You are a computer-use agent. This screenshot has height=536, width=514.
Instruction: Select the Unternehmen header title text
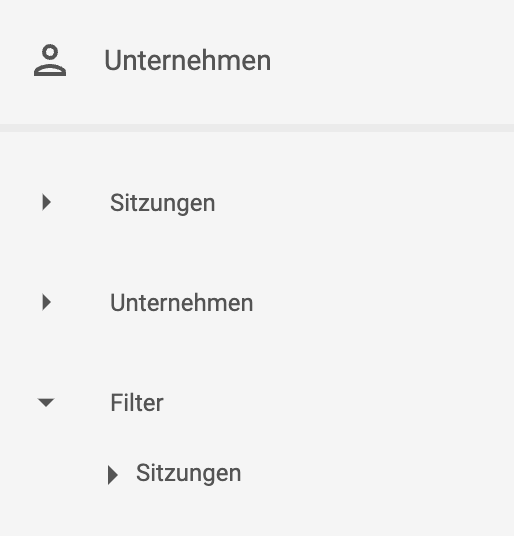pyautogui.click(x=188, y=61)
